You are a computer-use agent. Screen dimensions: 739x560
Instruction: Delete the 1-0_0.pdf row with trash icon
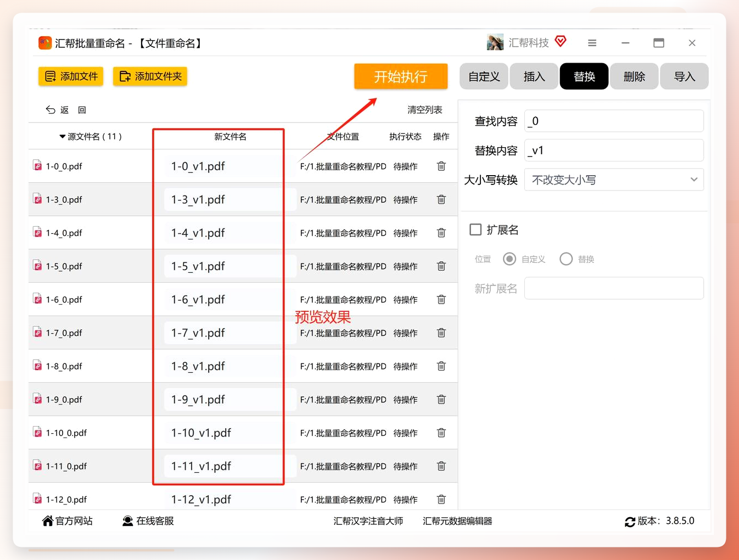[441, 166]
